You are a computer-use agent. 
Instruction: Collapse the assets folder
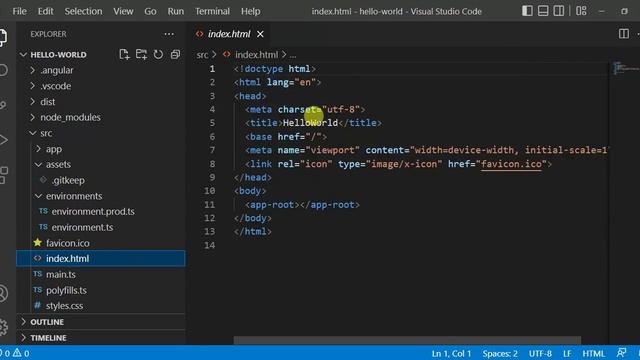[x=38, y=164]
